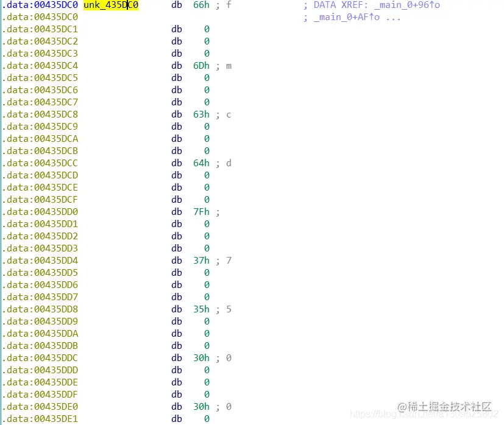Viewport: 504px width, 425px height.
Task: Click the address .data:00435DDA
Action: 40,334
